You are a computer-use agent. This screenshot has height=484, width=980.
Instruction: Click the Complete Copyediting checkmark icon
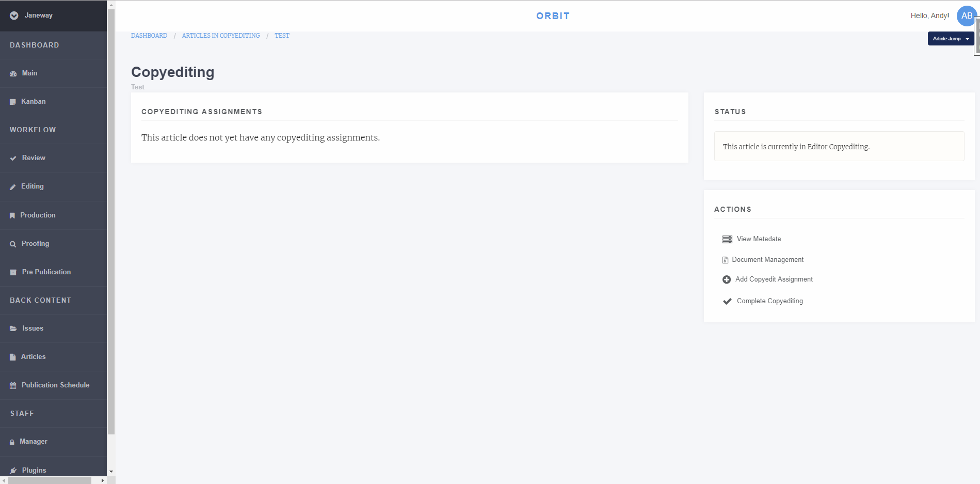click(727, 301)
